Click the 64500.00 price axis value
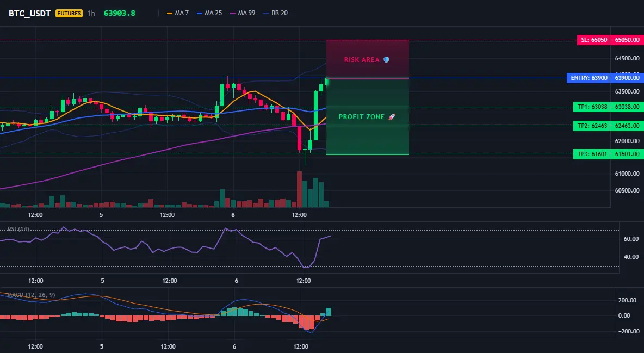644x353 pixels. (x=627, y=58)
